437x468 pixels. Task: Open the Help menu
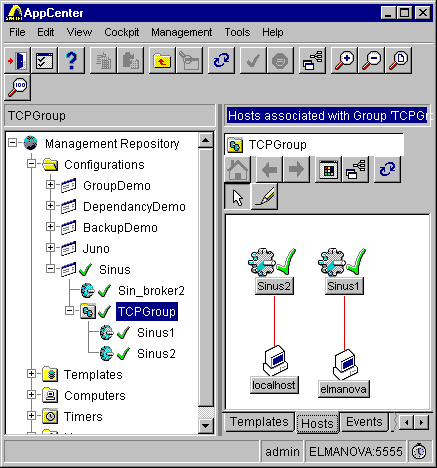[x=273, y=32]
